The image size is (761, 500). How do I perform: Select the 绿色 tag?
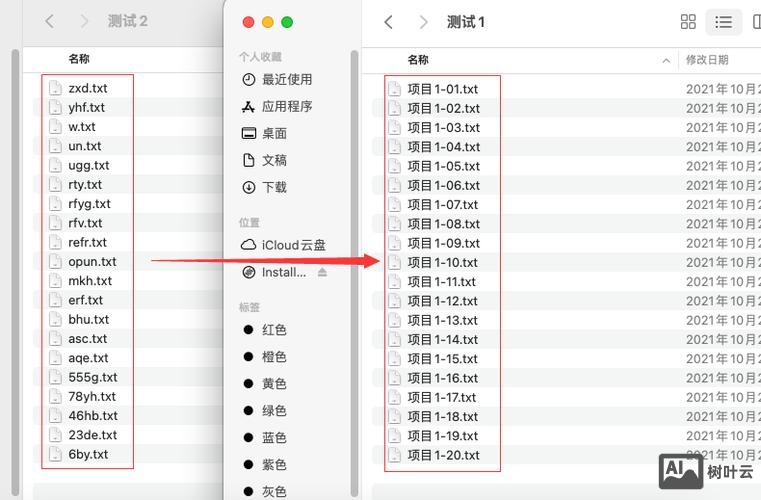coord(265,411)
